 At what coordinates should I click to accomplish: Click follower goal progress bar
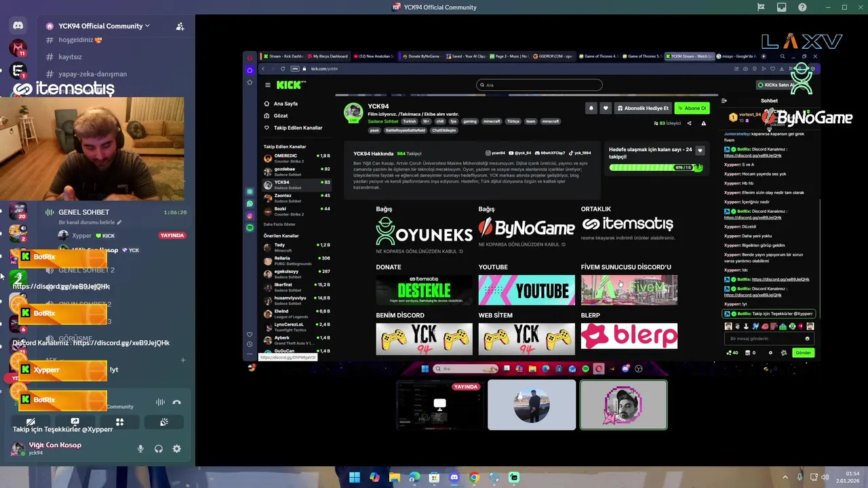point(656,167)
